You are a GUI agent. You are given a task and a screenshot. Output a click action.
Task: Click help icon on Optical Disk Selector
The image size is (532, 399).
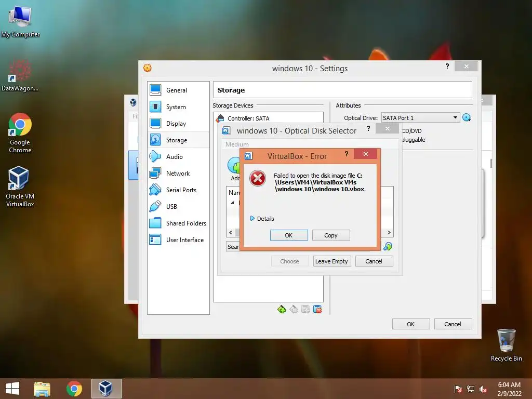click(x=368, y=128)
